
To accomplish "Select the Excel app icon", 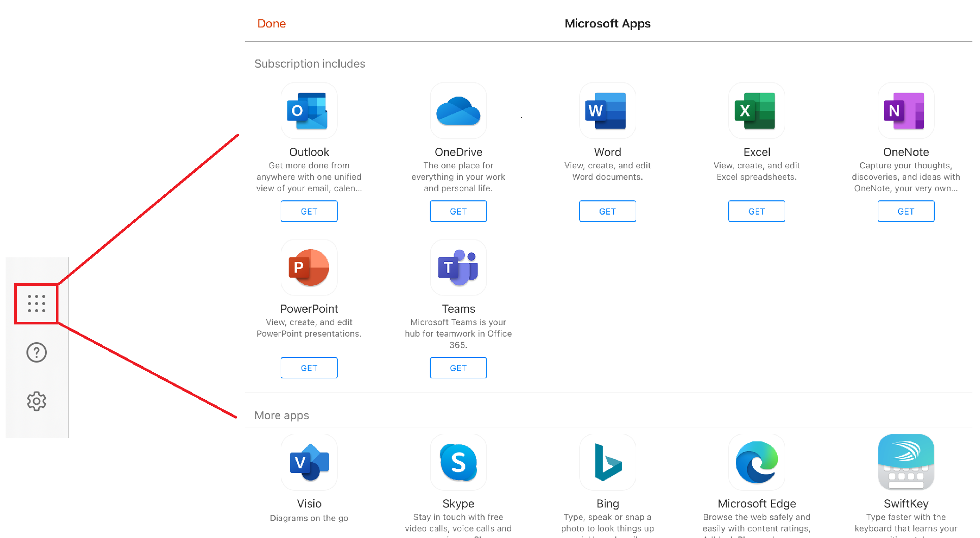I will coord(756,111).
